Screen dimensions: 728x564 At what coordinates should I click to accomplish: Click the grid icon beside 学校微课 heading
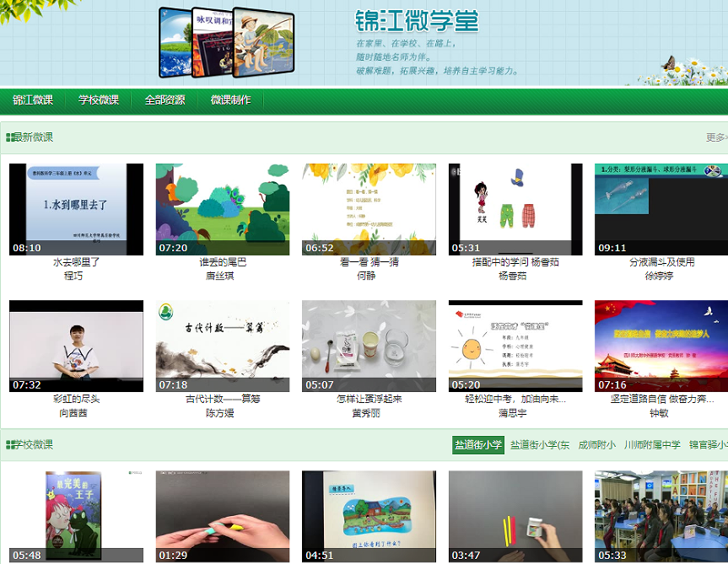point(8,444)
